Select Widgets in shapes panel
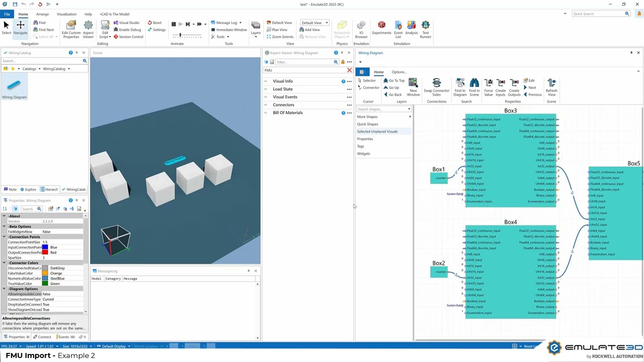This screenshot has width=644, height=362. point(363,154)
